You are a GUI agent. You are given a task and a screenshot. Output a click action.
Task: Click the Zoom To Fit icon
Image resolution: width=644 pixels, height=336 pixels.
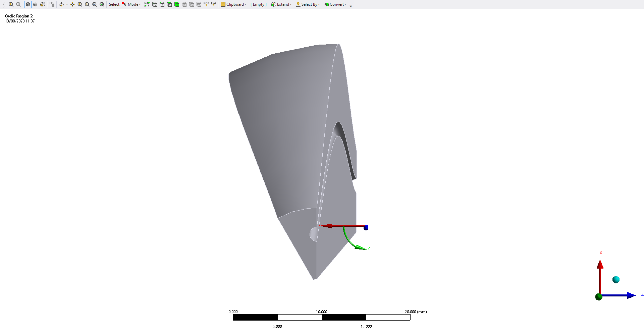coord(102,4)
